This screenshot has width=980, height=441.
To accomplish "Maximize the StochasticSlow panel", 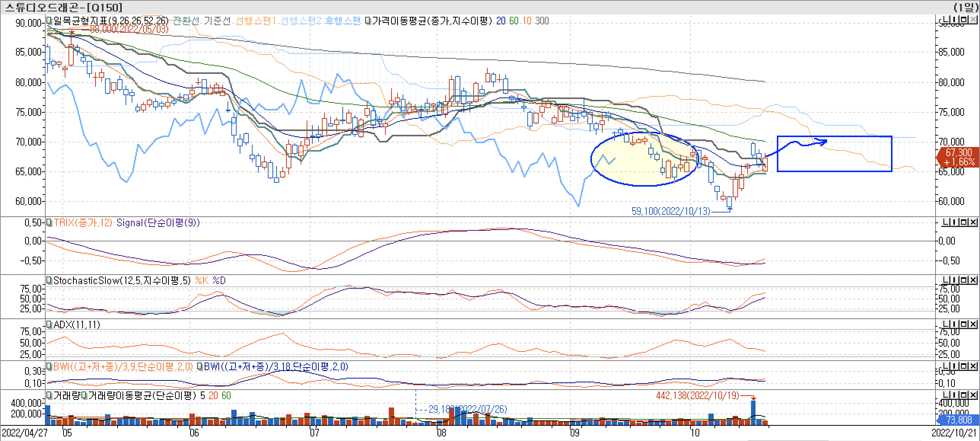I will point(964,280).
